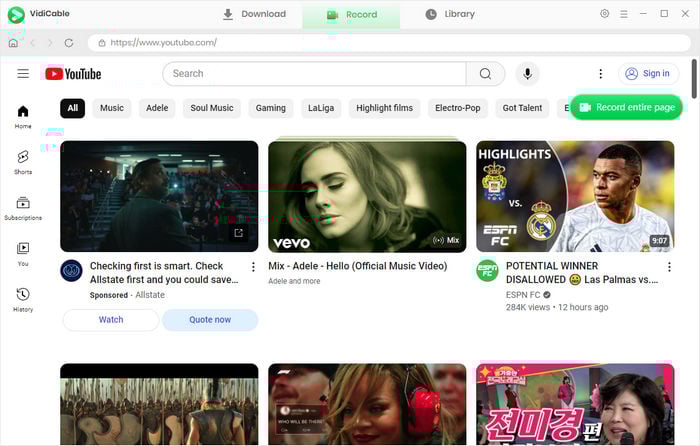Image resolution: width=700 pixels, height=446 pixels.
Task: Open the Allstate ad thumbnail
Action: (x=159, y=196)
